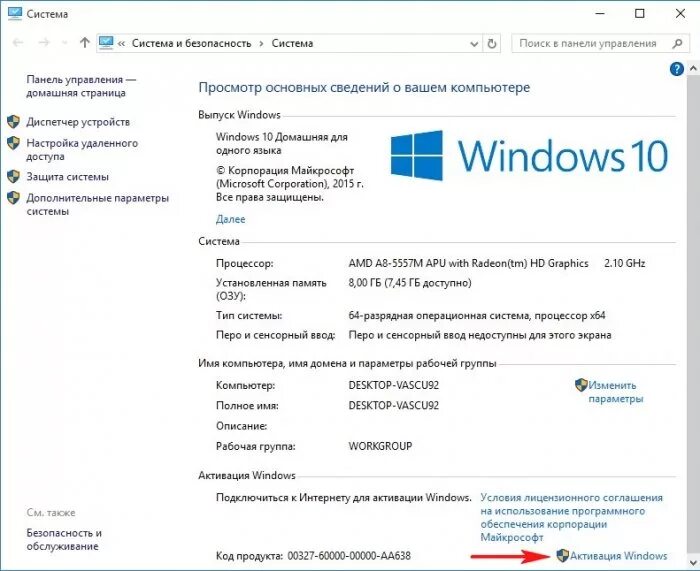The image size is (700, 571).
Task: Click 'Windows 10 Домашняя для одного языка' text
Action: [x=282, y=143]
